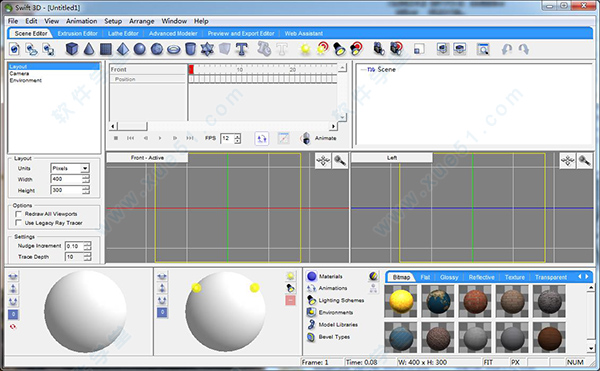This screenshot has width=600, height=371.
Task: Add a free camera to the scene
Action: [379, 49]
